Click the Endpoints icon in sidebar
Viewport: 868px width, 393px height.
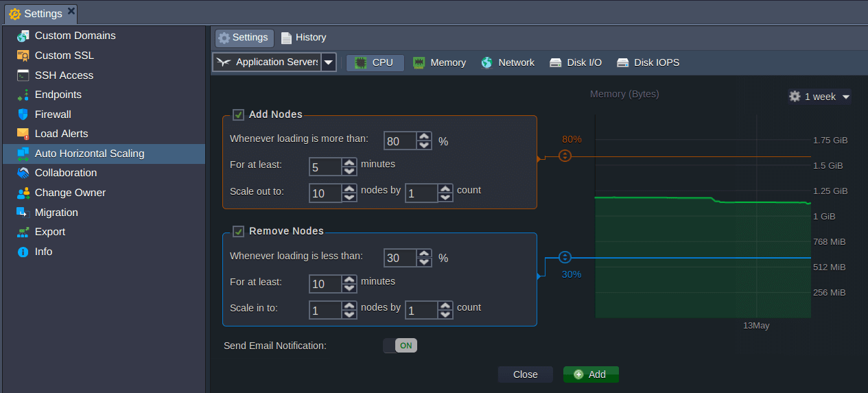(23, 95)
